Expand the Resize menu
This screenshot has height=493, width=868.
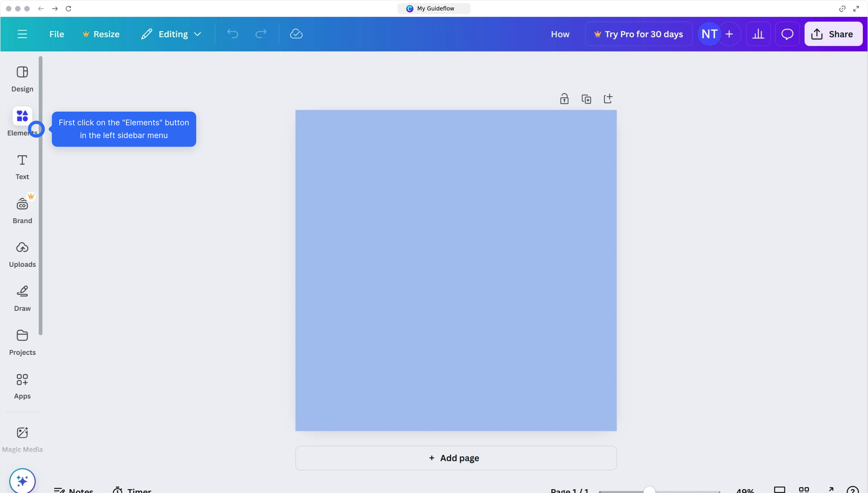pyautogui.click(x=101, y=34)
